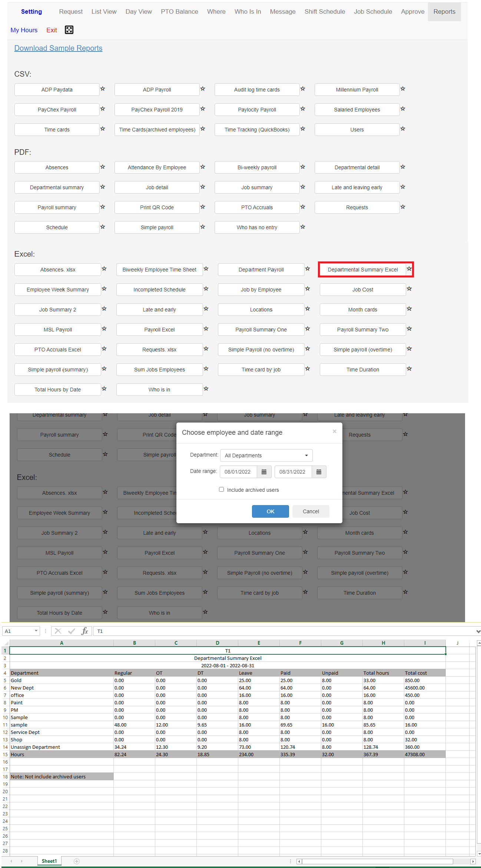The height and width of the screenshot is (868, 481).
Task: Mark Absences PDF report as favorite
Action: [x=103, y=167]
